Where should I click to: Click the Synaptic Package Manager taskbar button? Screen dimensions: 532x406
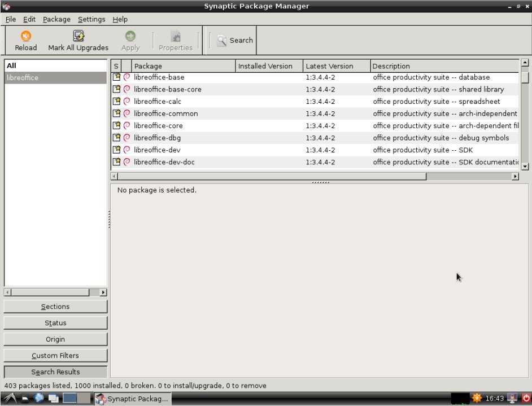coord(133,399)
